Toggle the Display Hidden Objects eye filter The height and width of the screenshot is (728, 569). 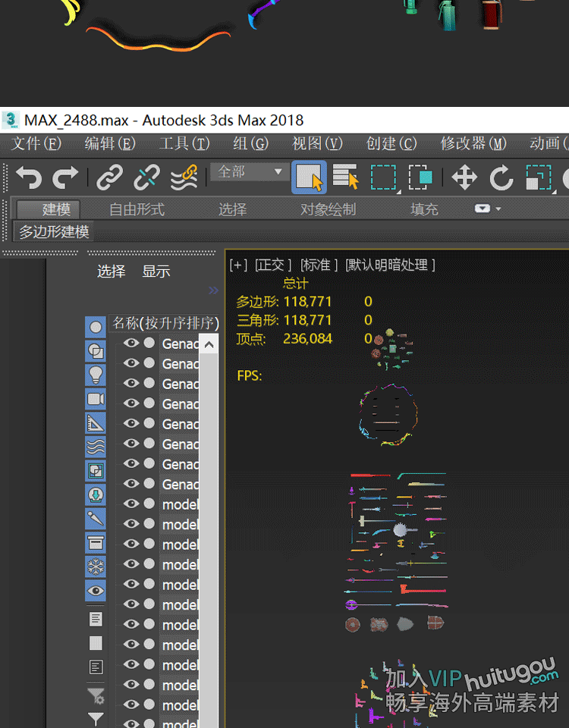click(96, 591)
